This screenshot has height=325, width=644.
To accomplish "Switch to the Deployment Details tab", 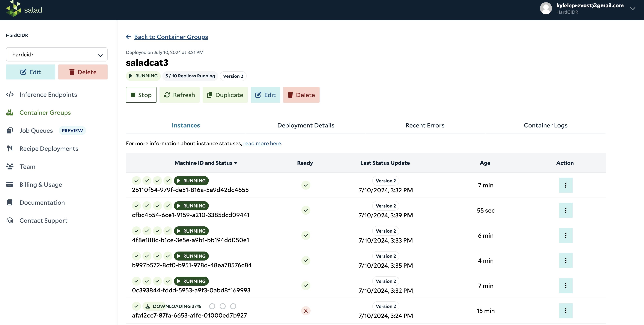I will [x=306, y=125].
